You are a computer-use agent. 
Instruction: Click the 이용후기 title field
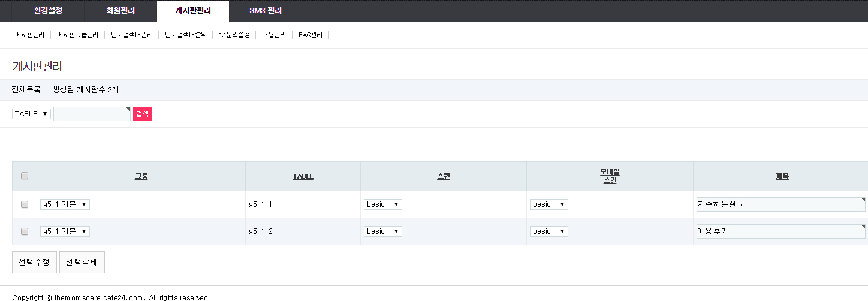(780, 231)
